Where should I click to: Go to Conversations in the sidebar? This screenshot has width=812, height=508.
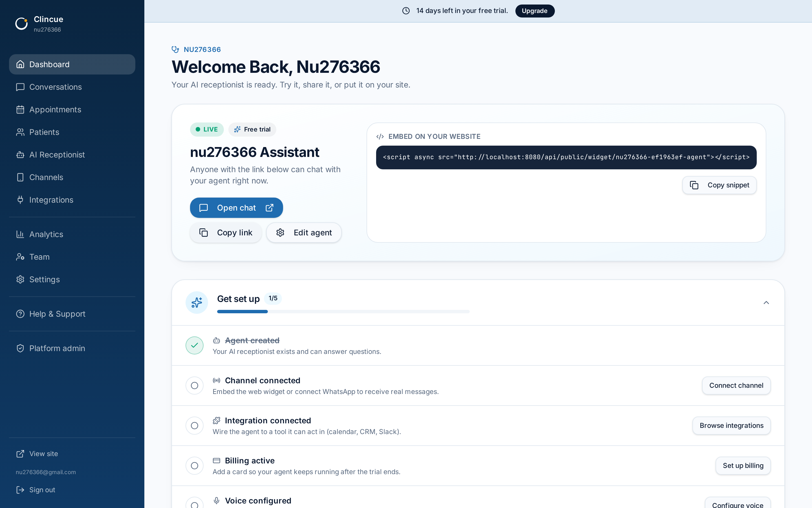pyautogui.click(x=72, y=87)
